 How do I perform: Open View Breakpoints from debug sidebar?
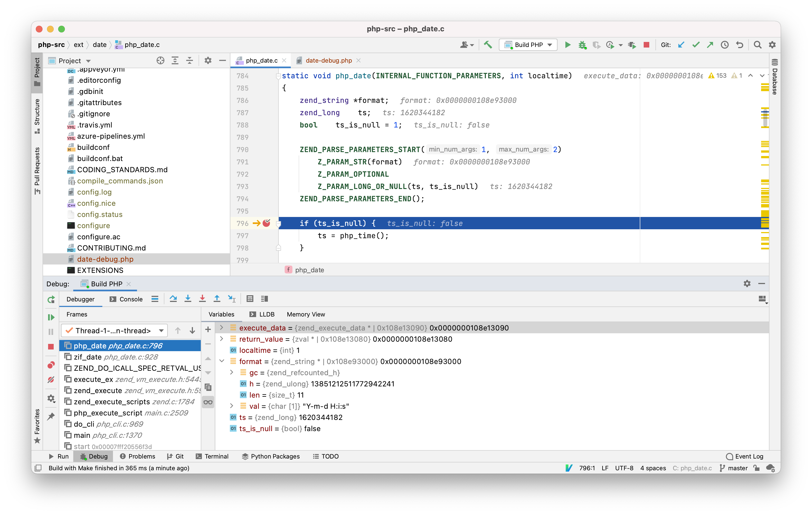point(51,365)
